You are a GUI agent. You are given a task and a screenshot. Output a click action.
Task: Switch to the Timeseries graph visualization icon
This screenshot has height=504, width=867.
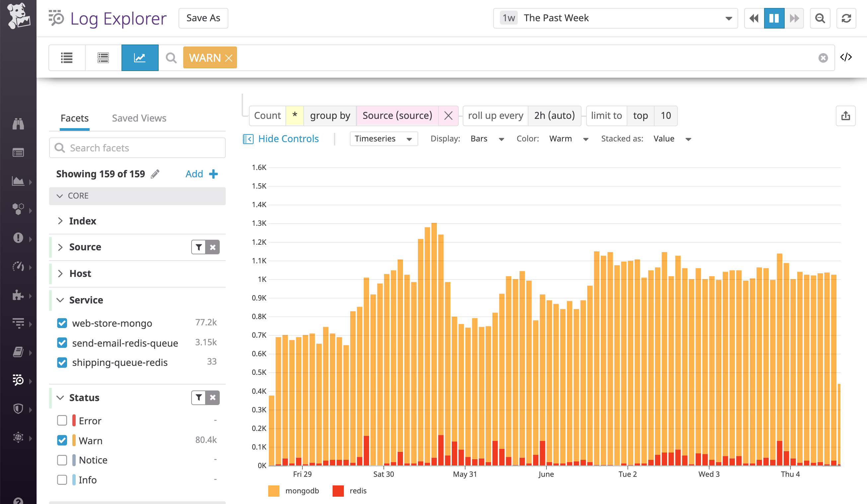140,57
